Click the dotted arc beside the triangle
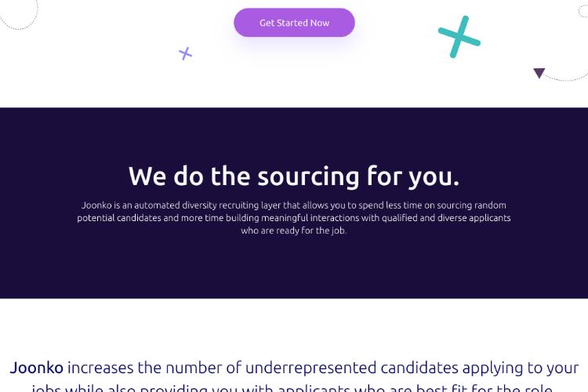 pyautogui.click(x=567, y=77)
